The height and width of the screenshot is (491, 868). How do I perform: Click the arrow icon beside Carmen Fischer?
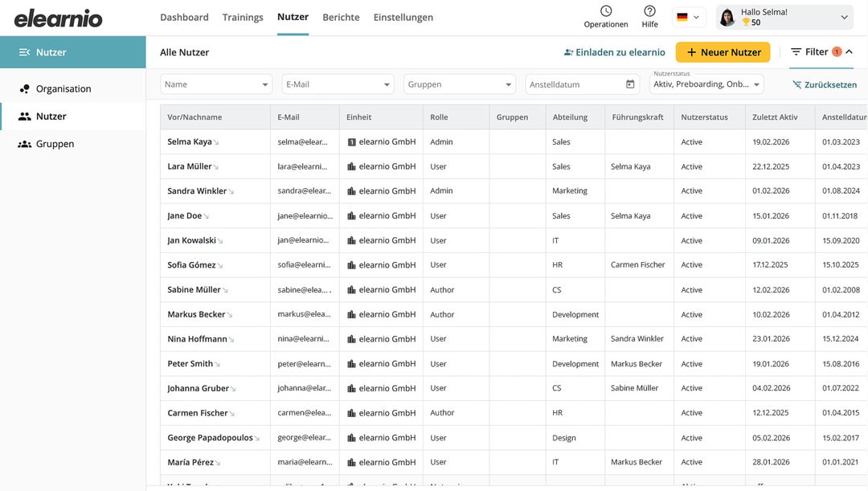coord(231,414)
